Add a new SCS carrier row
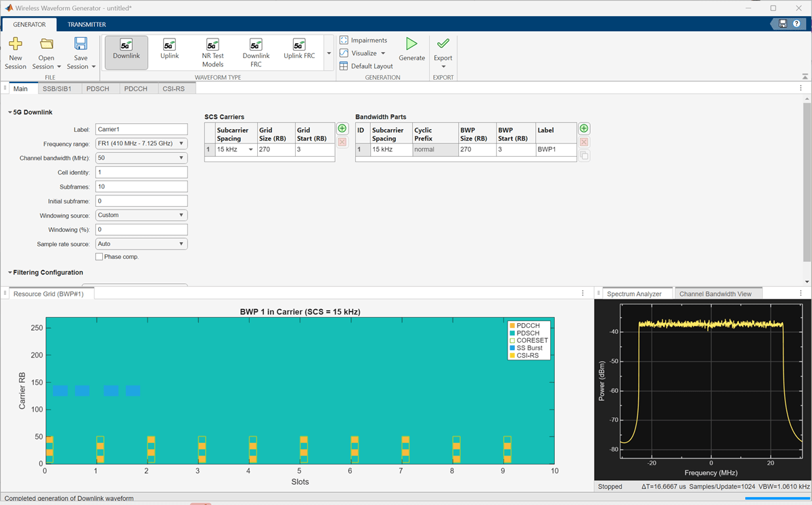 pos(342,128)
